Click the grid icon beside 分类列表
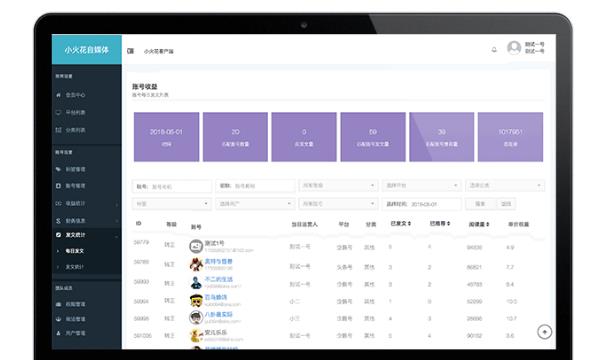This screenshot has width=595, height=360. tap(58, 130)
